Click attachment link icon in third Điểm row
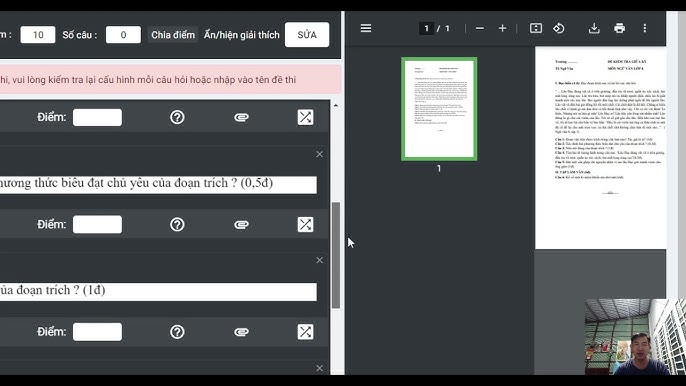Viewport: 686px width, 386px height. click(241, 332)
